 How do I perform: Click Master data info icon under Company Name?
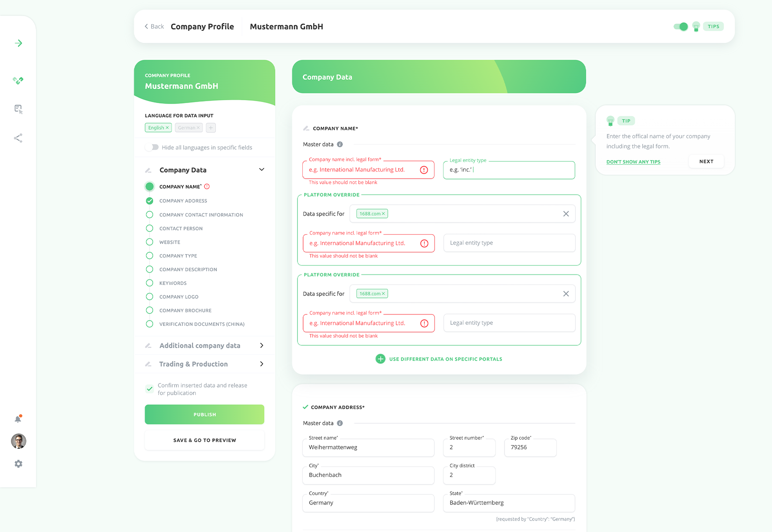[340, 144]
